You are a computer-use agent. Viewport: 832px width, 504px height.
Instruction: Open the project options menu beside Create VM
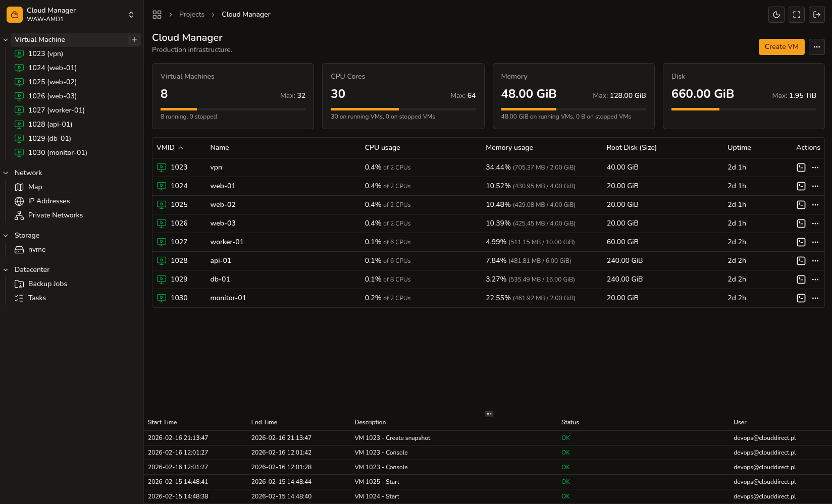816,47
